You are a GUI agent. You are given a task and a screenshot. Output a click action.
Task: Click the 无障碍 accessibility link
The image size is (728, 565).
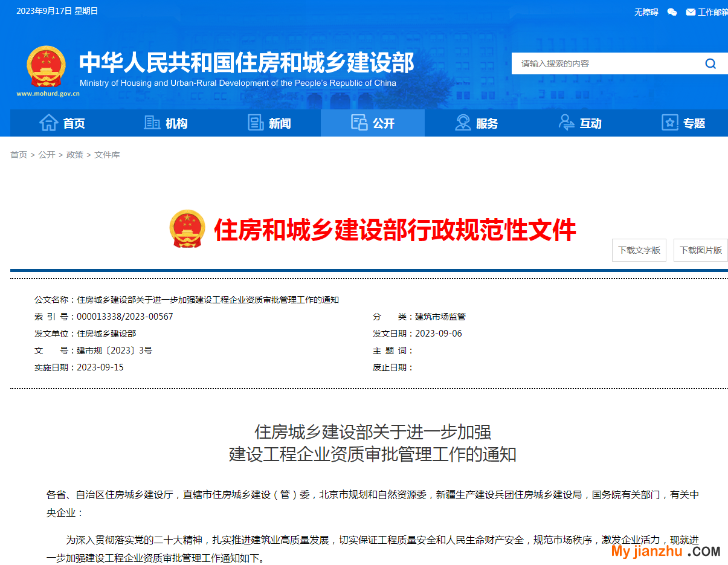pos(646,12)
